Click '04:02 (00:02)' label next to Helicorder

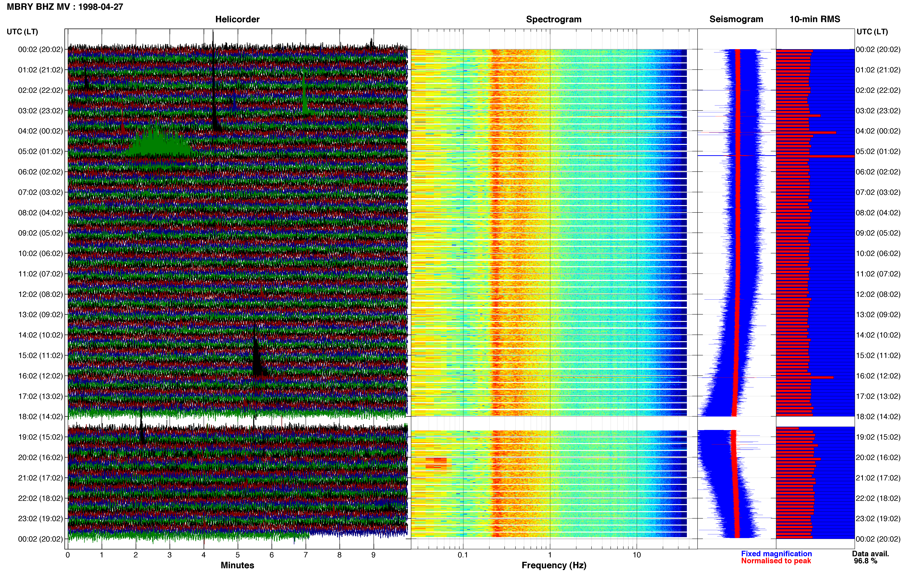[x=41, y=131]
